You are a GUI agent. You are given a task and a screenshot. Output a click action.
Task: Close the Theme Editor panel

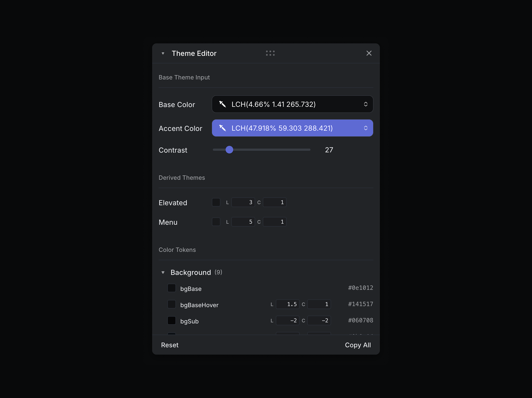tap(369, 53)
